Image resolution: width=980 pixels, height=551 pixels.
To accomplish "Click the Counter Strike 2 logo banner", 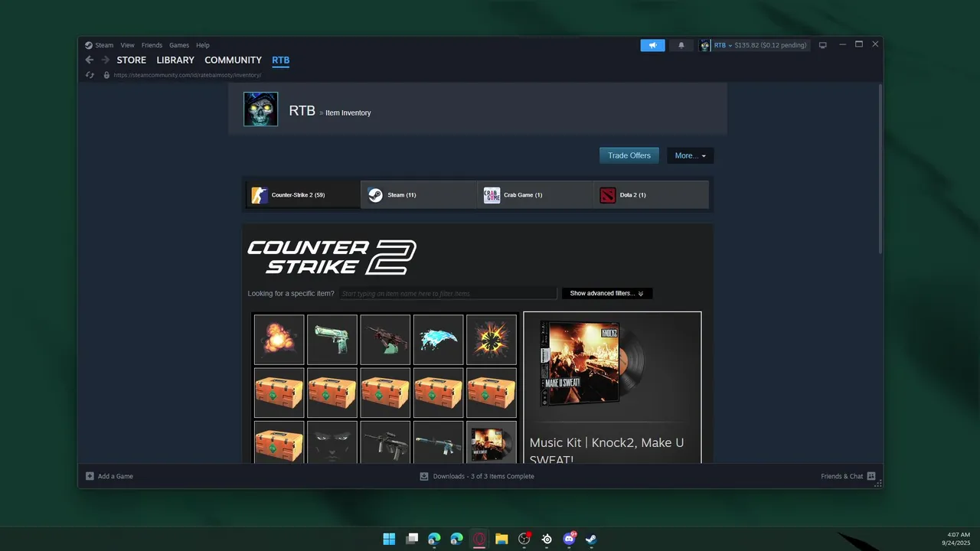I will click(x=332, y=257).
